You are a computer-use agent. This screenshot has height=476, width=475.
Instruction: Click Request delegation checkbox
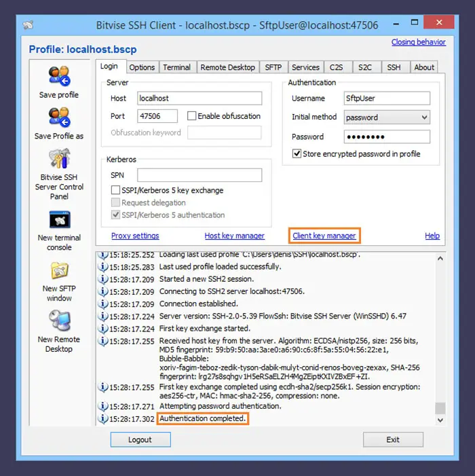click(x=115, y=202)
